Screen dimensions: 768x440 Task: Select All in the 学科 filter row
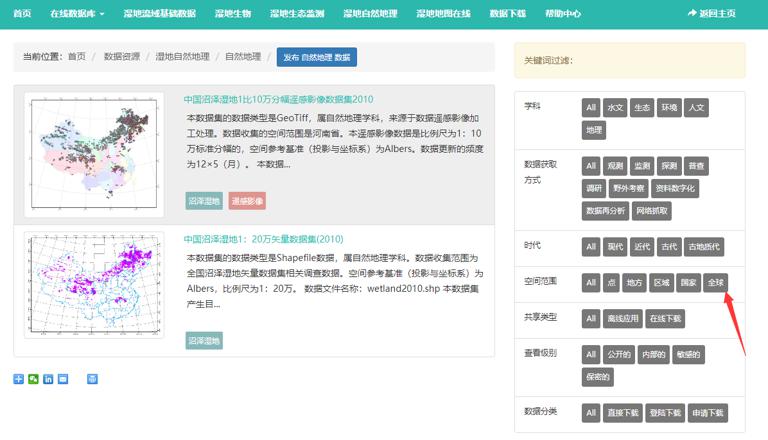[591, 108]
